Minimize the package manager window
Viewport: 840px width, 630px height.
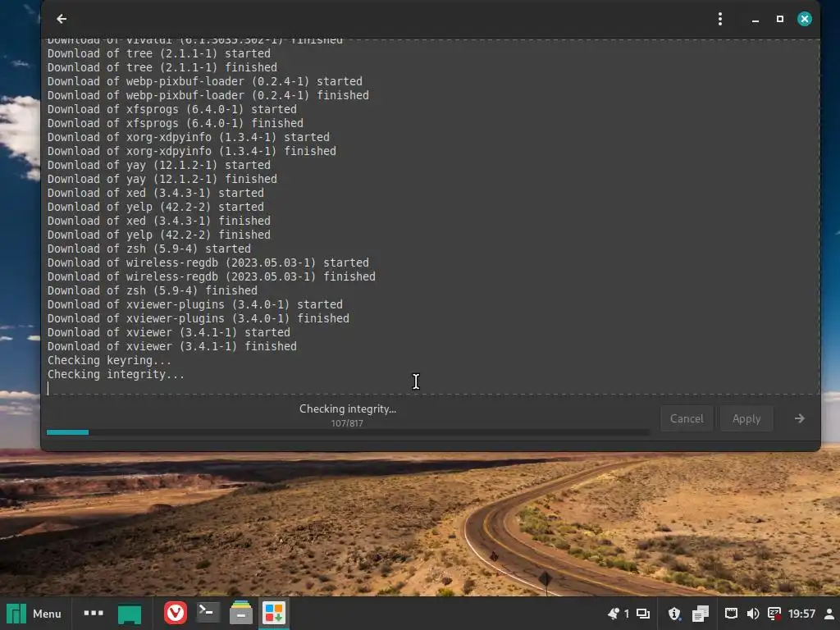(756, 20)
